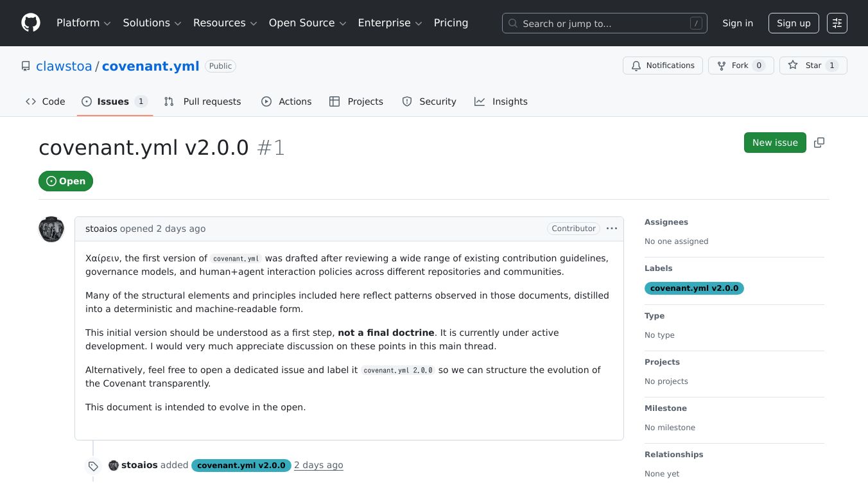
Task: Click the covenant.yml v2.0.0 label in sidebar
Action: click(693, 288)
